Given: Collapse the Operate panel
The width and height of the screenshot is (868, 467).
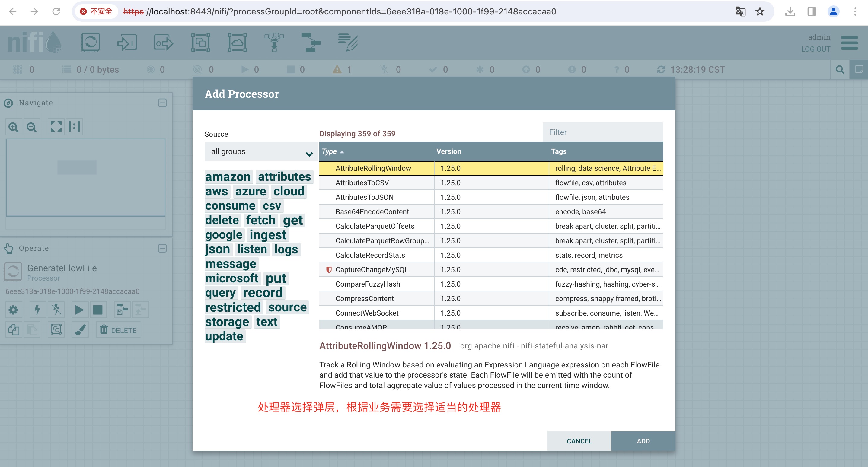Looking at the screenshot, I should click(x=162, y=248).
